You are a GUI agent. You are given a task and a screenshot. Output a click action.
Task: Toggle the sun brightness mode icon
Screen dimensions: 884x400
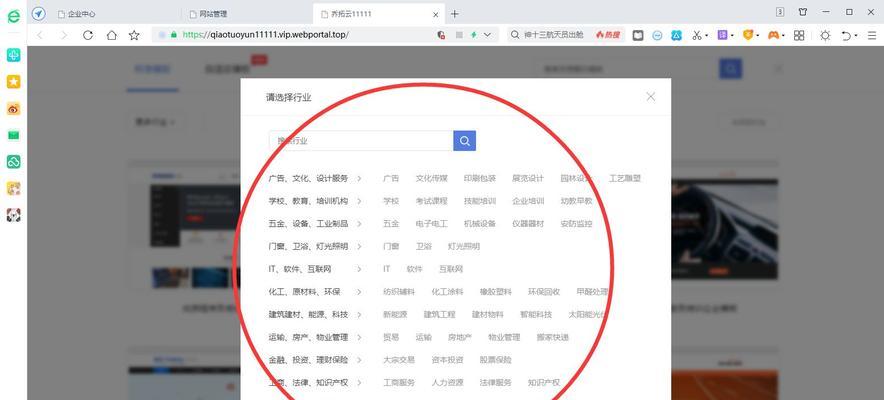tap(825, 35)
